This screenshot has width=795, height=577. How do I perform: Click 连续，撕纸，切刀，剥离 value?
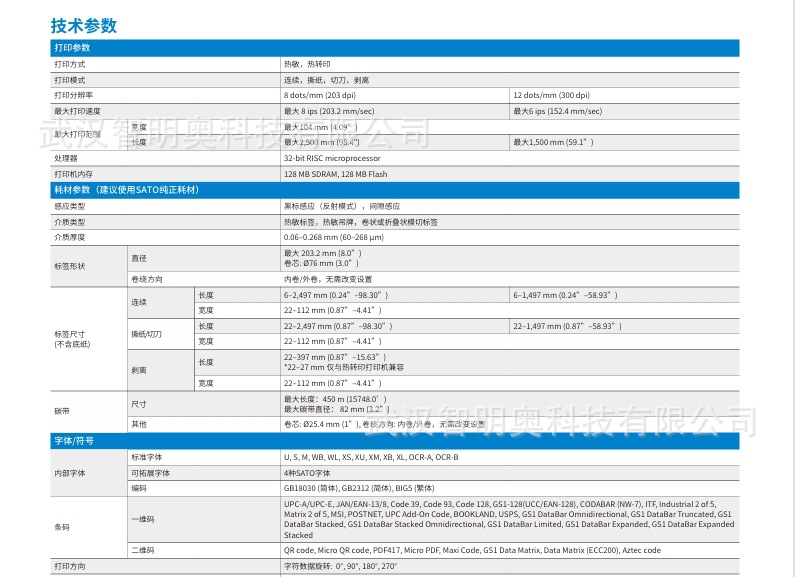(327, 80)
